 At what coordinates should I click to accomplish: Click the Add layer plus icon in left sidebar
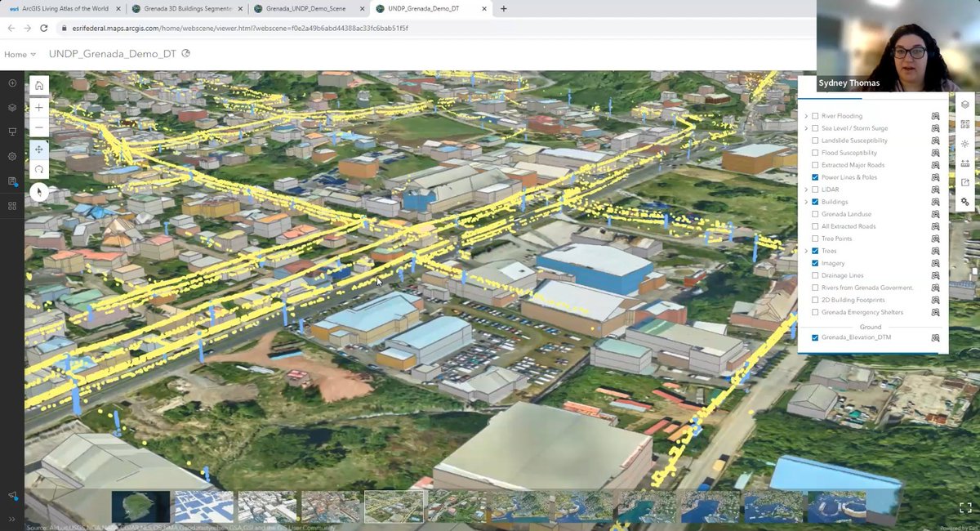coord(12,83)
